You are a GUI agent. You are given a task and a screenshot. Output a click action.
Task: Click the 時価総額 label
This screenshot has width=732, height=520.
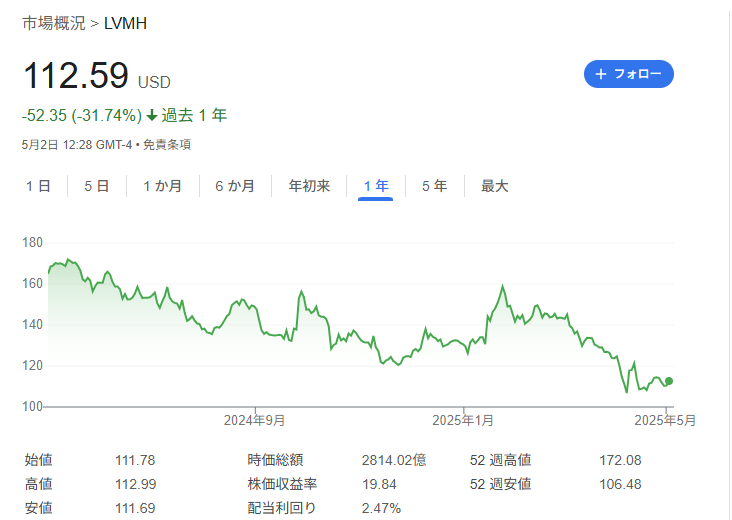pos(275,460)
